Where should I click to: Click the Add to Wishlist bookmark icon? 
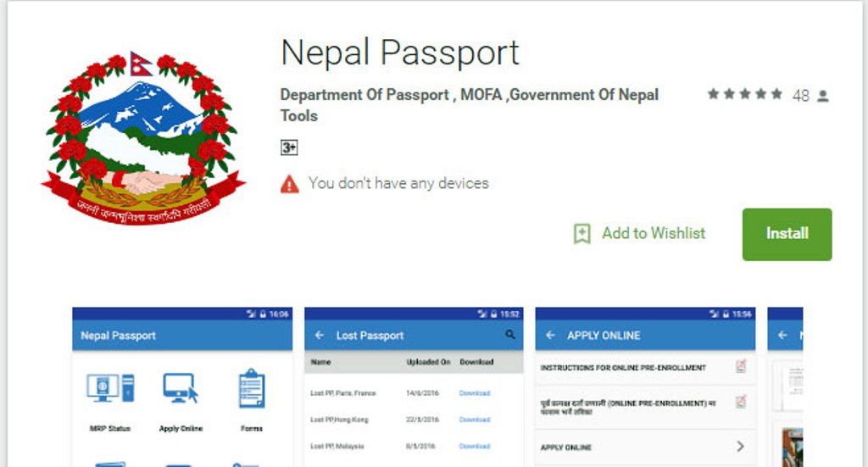(581, 234)
